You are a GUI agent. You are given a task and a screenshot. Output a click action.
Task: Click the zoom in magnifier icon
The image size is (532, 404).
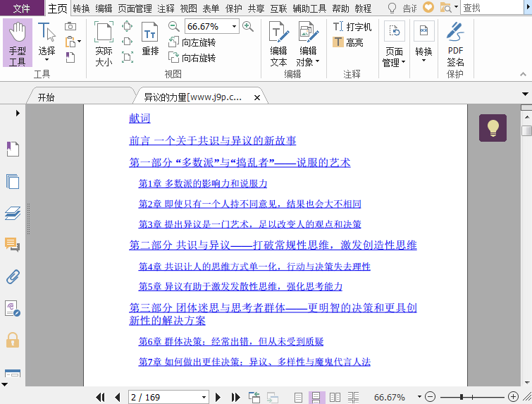(x=248, y=26)
